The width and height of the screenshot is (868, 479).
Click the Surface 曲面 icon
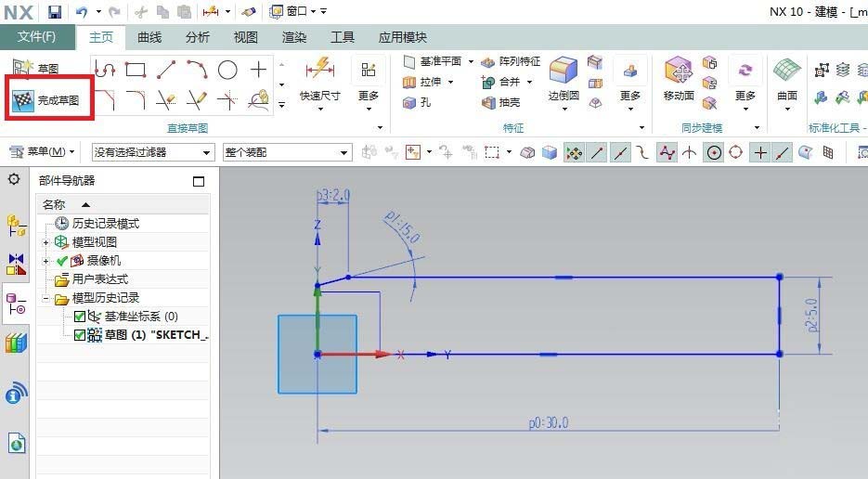(787, 71)
